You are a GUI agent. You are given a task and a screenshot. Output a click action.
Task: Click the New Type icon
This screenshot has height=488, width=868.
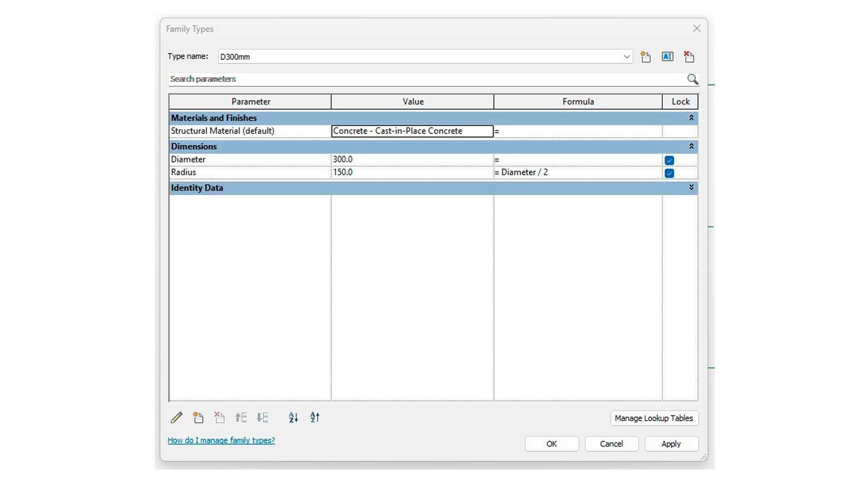tap(646, 57)
